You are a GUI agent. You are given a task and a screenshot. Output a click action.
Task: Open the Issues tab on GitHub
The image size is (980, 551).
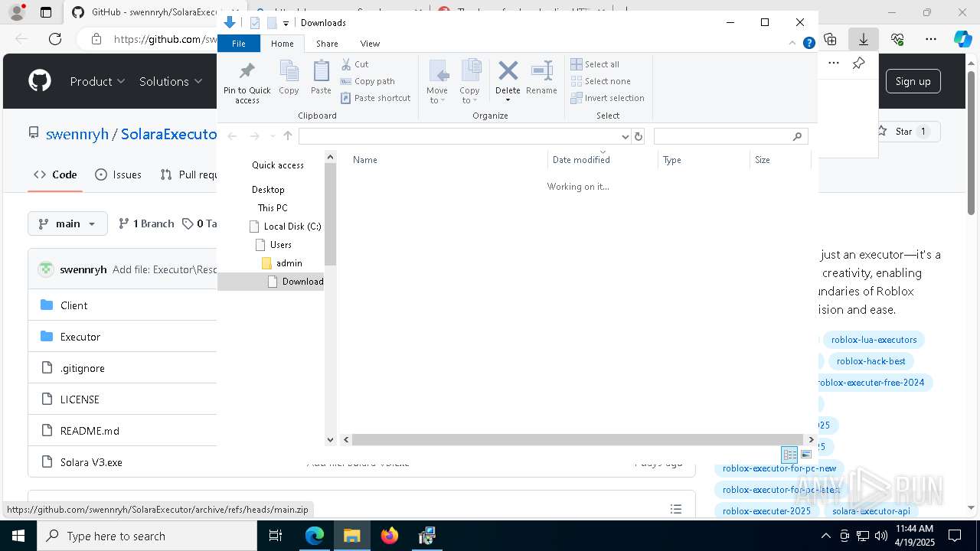[x=118, y=174]
